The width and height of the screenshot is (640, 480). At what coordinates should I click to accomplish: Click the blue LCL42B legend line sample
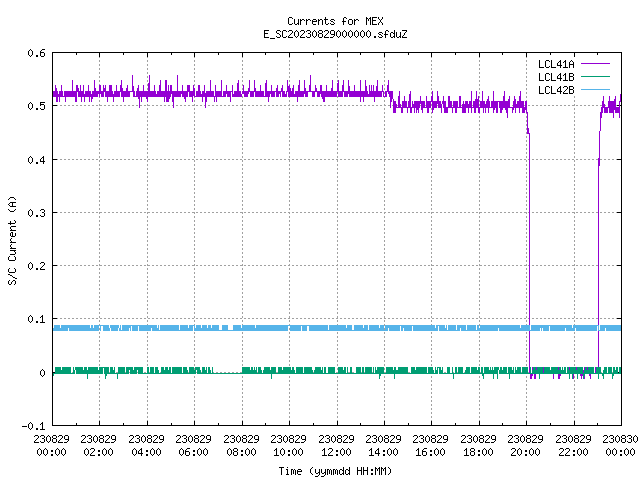(595, 89)
